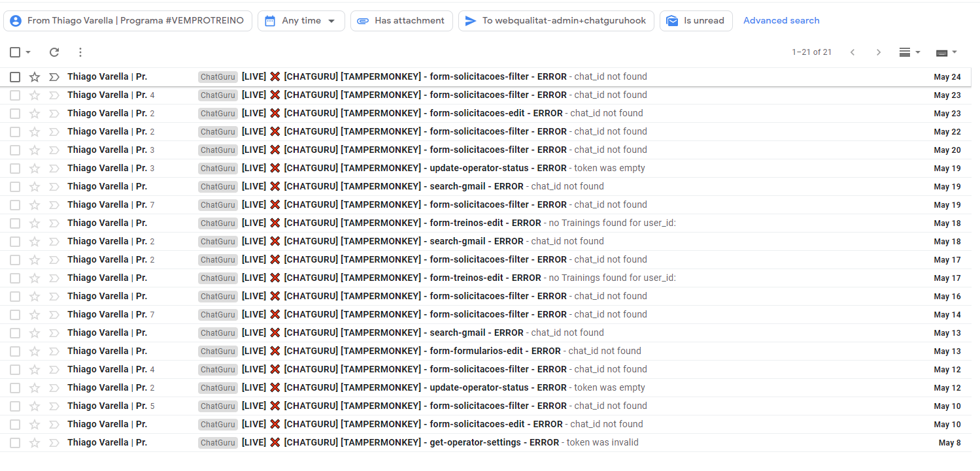Star the May 19 update-operator-status email
Image resolution: width=980 pixels, height=471 pixels.
[35, 169]
